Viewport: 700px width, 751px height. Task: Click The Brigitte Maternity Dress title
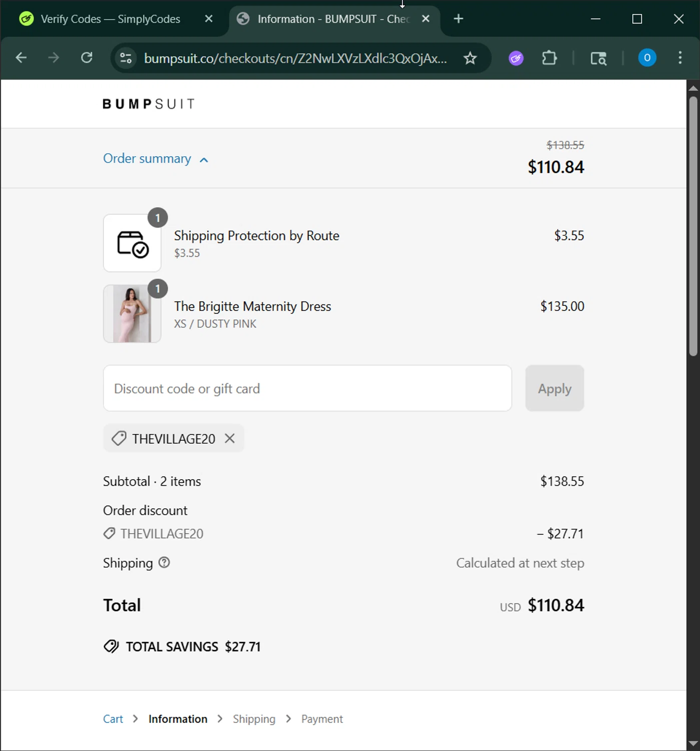click(253, 306)
